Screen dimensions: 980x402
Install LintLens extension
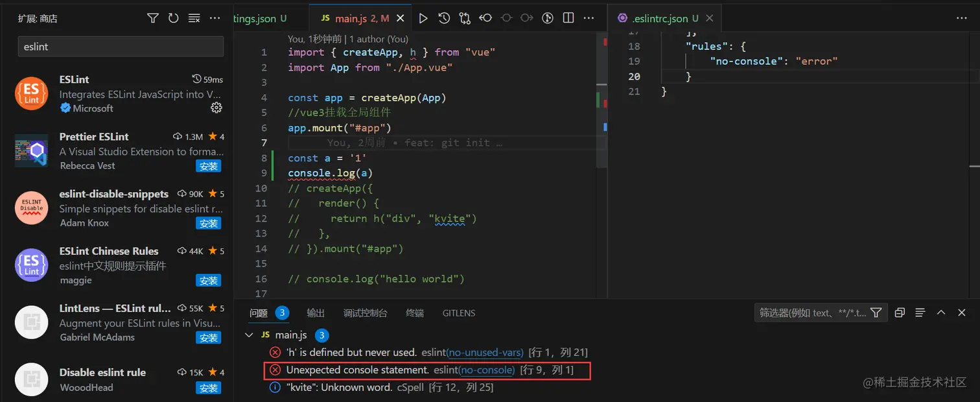tap(209, 338)
